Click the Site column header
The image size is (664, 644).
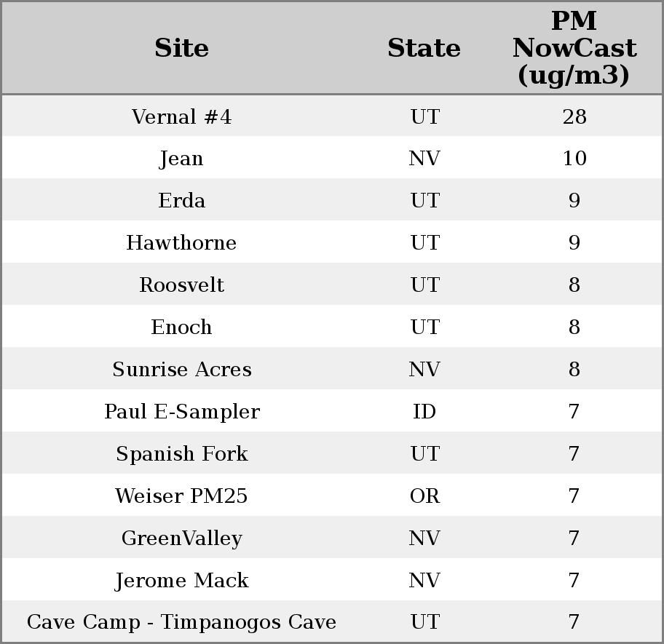click(x=181, y=49)
